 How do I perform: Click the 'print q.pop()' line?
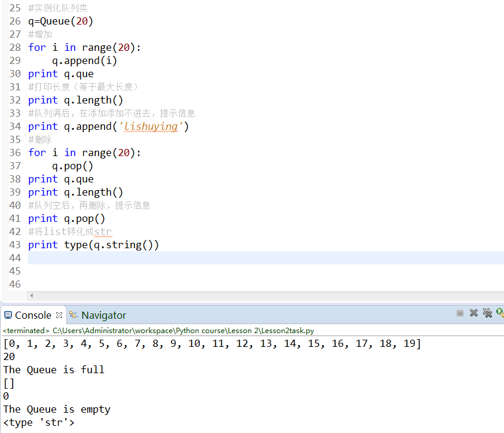click(x=66, y=218)
